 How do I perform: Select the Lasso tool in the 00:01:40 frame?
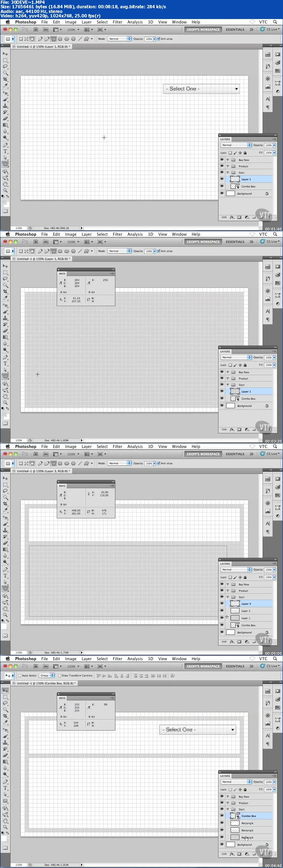click(x=5, y=67)
